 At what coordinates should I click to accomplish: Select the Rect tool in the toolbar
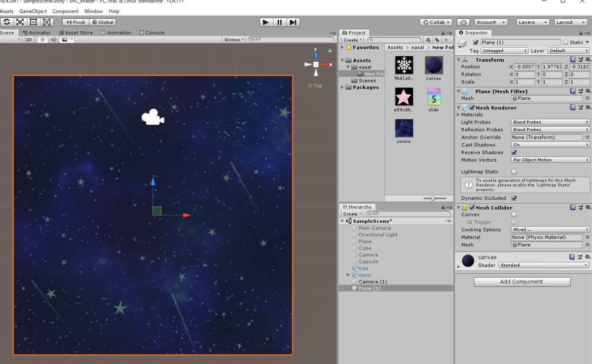(34, 22)
